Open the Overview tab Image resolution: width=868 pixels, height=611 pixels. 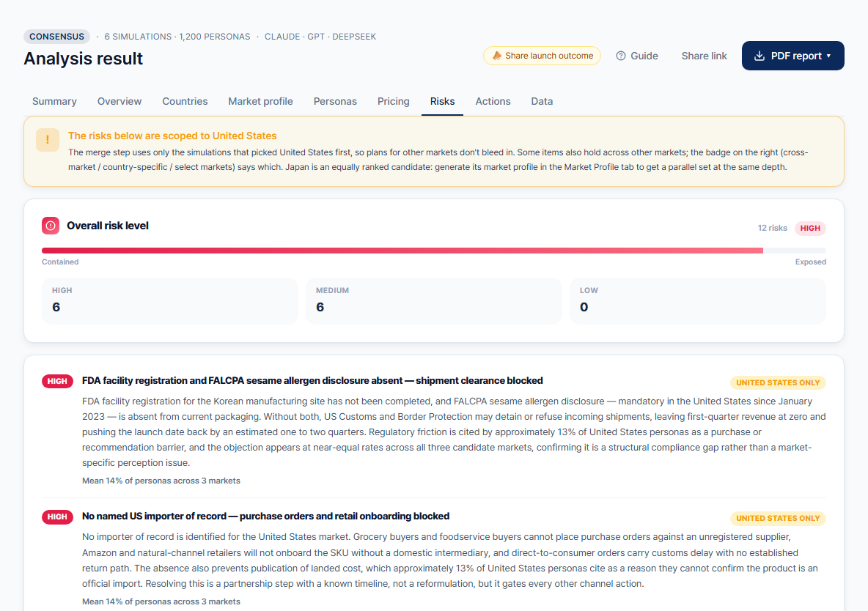tap(119, 101)
